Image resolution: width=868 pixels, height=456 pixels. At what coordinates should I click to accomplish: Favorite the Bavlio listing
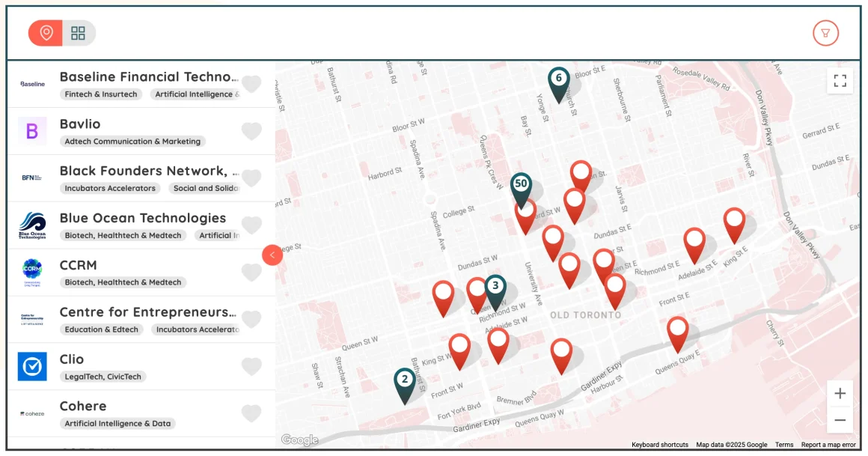251,131
